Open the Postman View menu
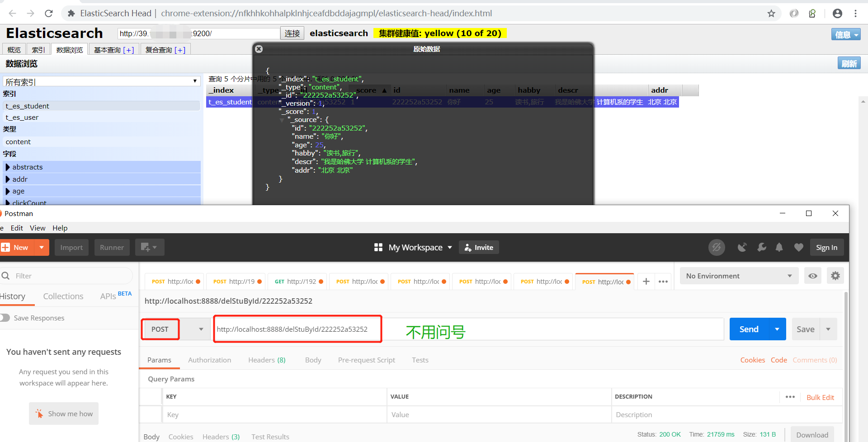868x442 pixels. pos(38,228)
